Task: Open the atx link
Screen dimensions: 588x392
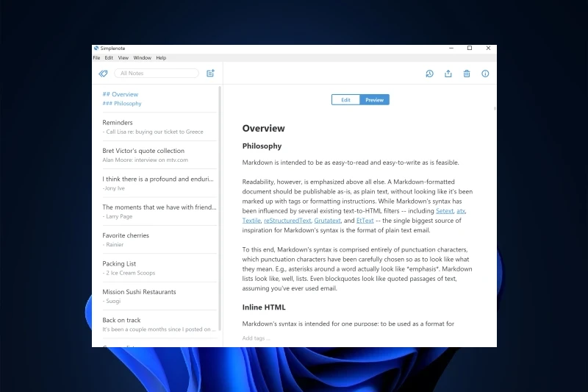Action: click(x=461, y=211)
